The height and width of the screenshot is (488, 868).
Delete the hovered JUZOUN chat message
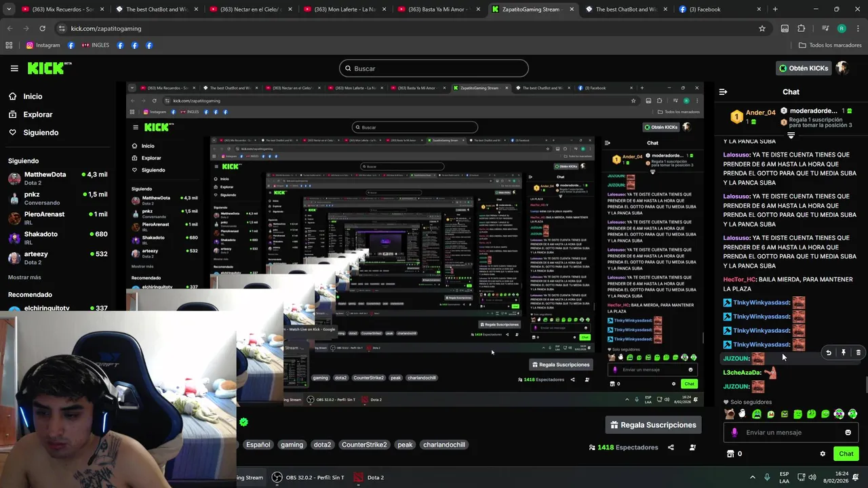pyautogui.click(x=859, y=352)
